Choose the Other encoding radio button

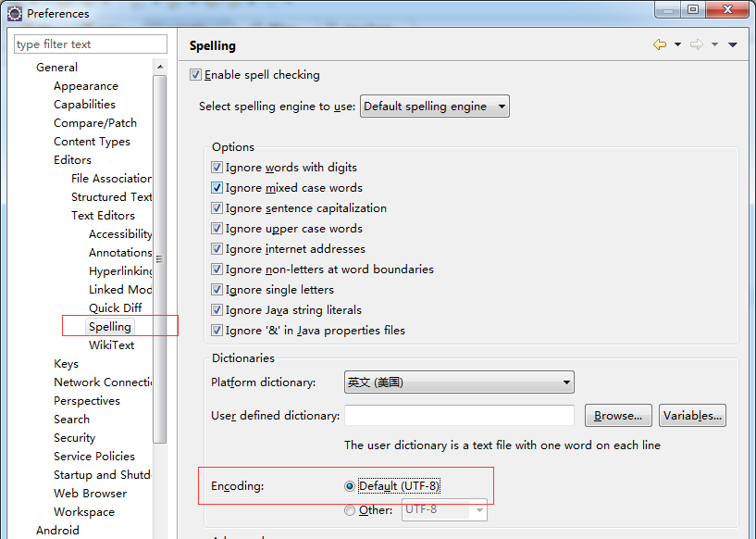[x=349, y=510]
